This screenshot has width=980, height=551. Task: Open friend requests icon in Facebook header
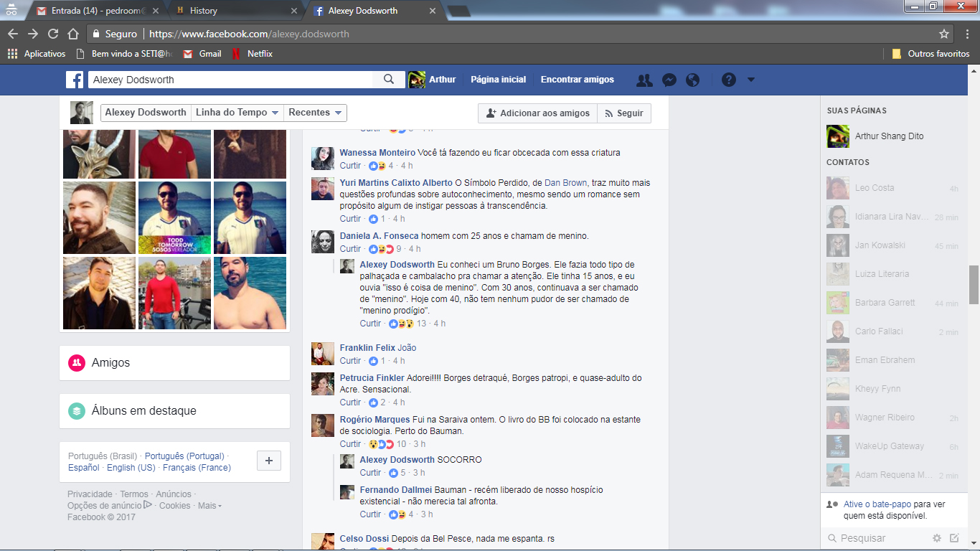point(644,80)
